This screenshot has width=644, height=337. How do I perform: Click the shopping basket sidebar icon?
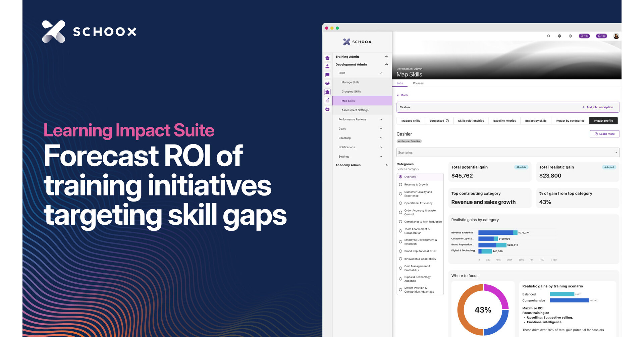click(x=327, y=109)
